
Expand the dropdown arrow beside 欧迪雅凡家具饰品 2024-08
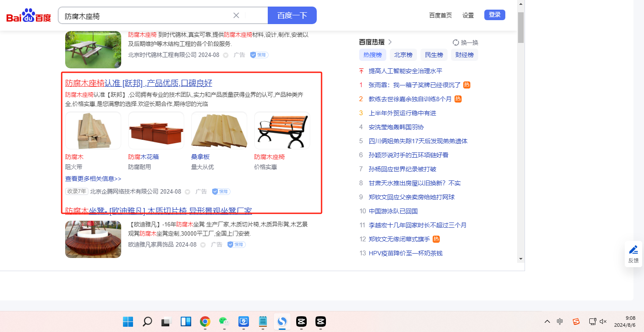(203, 244)
